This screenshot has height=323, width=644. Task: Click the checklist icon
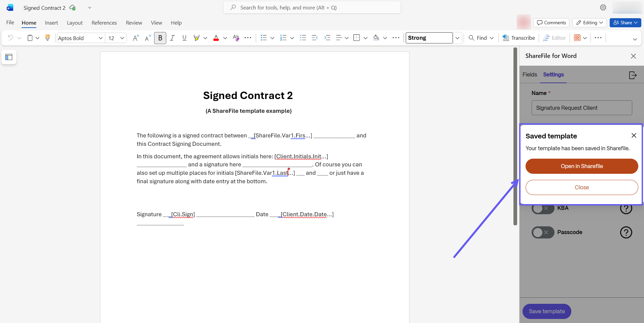[303, 38]
